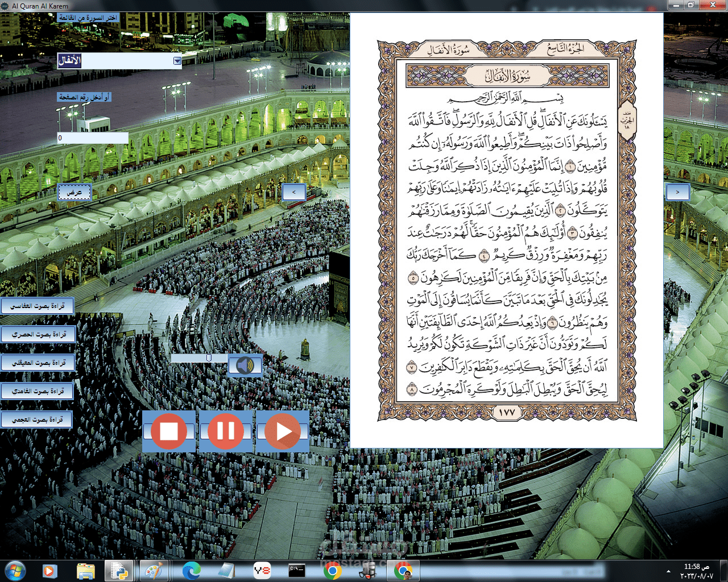Open the Paint taskbar icon

point(154,571)
